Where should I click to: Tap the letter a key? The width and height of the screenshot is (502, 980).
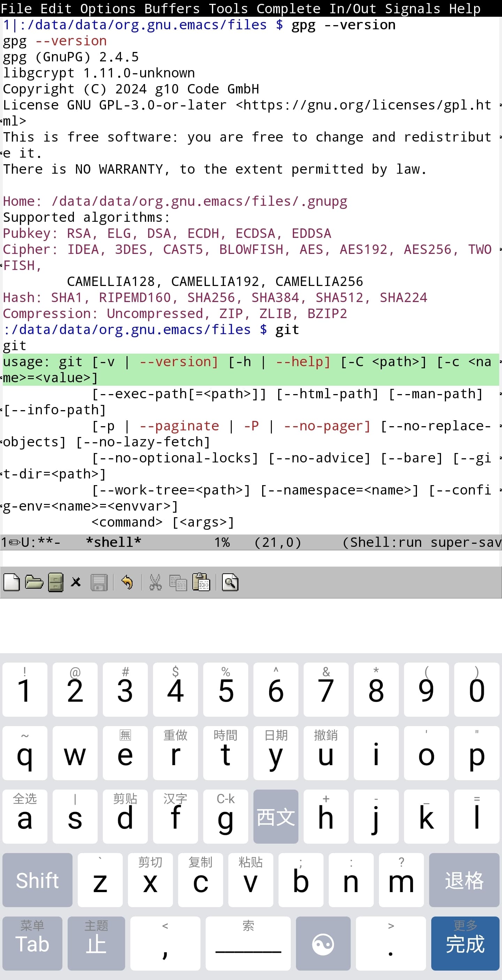click(x=25, y=816)
